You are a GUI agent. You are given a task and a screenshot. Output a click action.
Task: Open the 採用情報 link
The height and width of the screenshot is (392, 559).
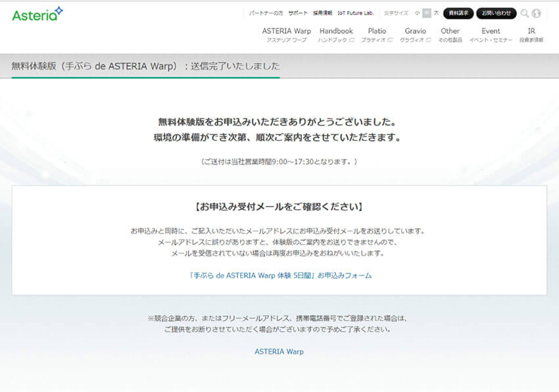pyautogui.click(x=323, y=13)
